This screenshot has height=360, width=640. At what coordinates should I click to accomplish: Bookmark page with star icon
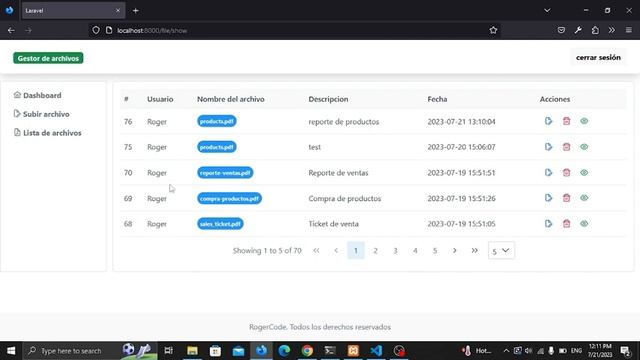pos(493,30)
